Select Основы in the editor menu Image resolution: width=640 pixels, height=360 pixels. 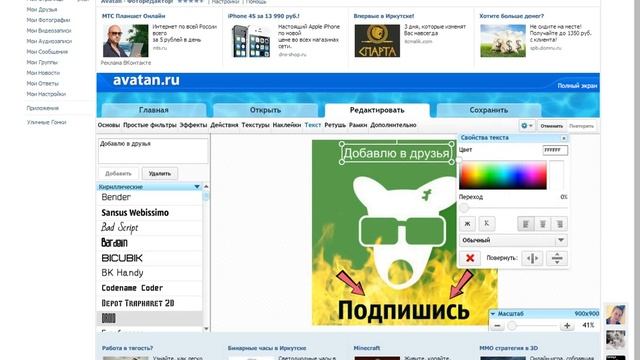pos(109,125)
